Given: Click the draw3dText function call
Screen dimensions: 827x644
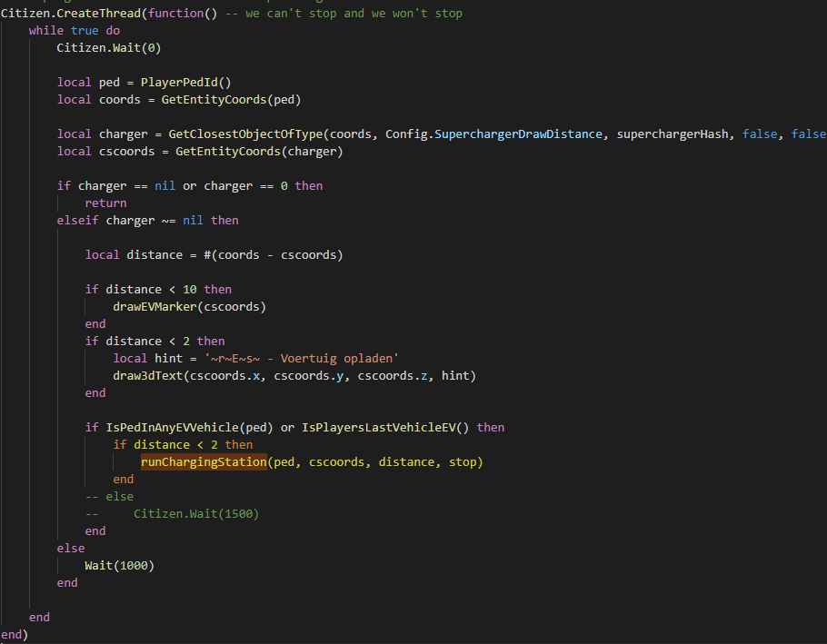Looking at the screenshot, I should pyautogui.click(x=147, y=375).
